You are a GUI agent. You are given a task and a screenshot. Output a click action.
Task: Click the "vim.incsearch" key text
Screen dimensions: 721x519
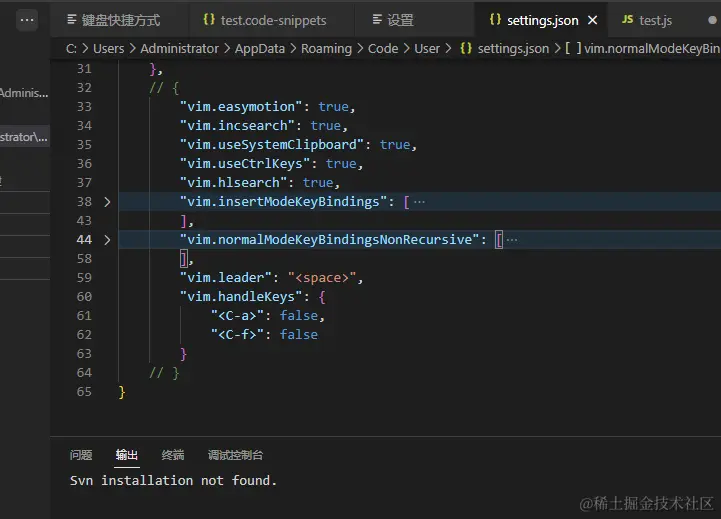(x=237, y=125)
